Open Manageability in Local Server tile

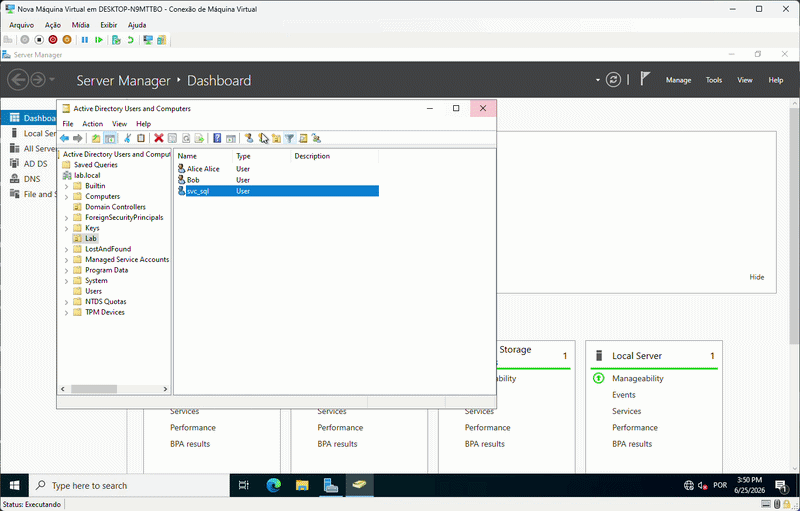(638, 378)
